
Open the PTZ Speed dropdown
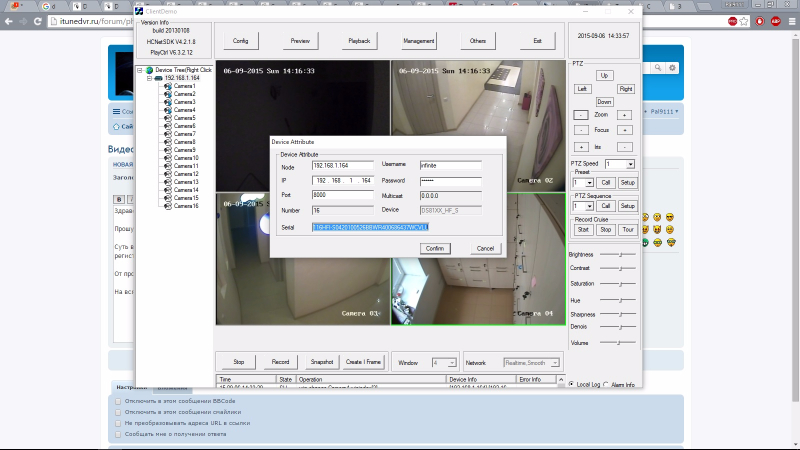coord(631,164)
